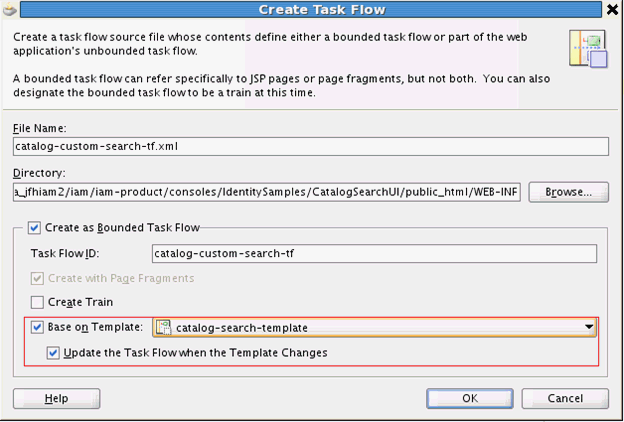624x422 pixels.
Task: Toggle Create as Bounded Task Flow checkbox
Action: pyautogui.click(x=34, y=228)
